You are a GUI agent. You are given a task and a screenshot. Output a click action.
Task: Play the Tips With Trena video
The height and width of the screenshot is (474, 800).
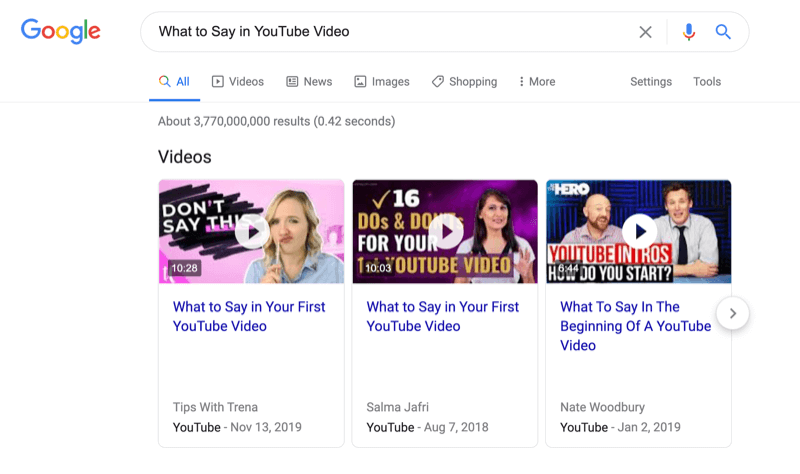[251, 232]
